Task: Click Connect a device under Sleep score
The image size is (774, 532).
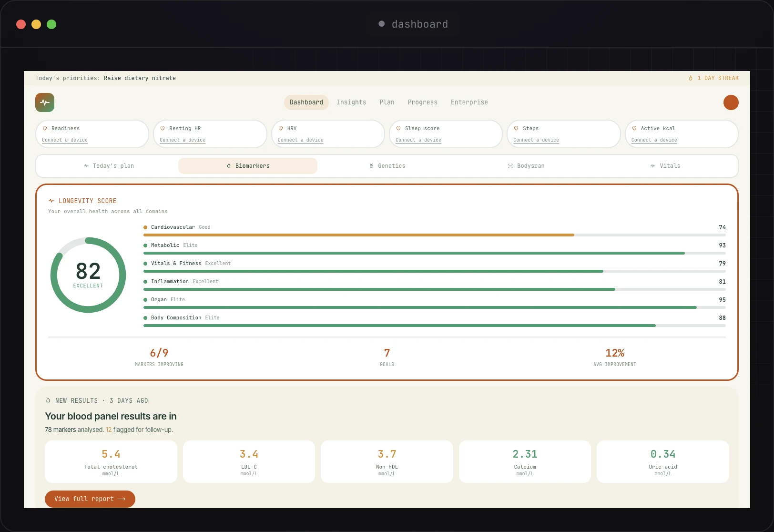Action: 418,140
